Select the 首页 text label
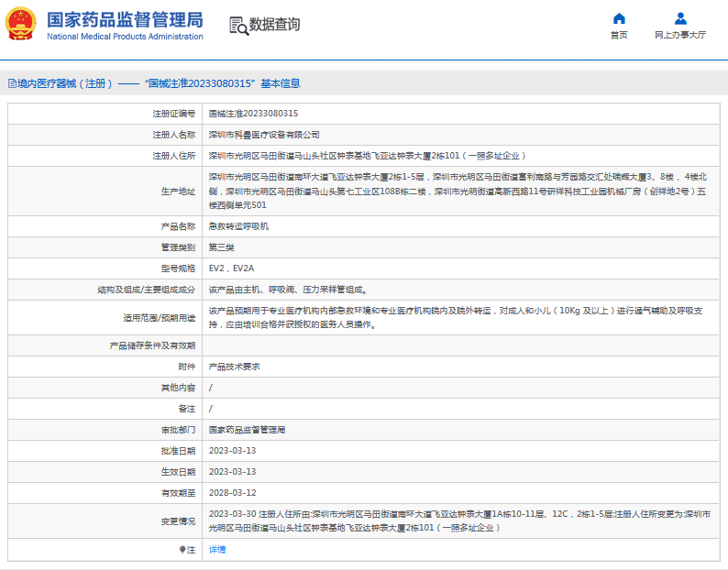This screenshot has height=570, width=728. pyautogui.click(x=619, y=35)
